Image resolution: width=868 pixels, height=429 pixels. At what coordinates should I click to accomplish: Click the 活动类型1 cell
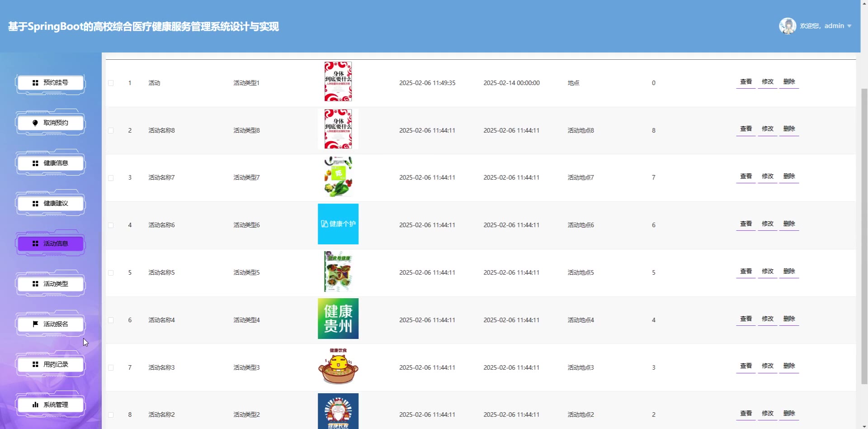[246, 83]
